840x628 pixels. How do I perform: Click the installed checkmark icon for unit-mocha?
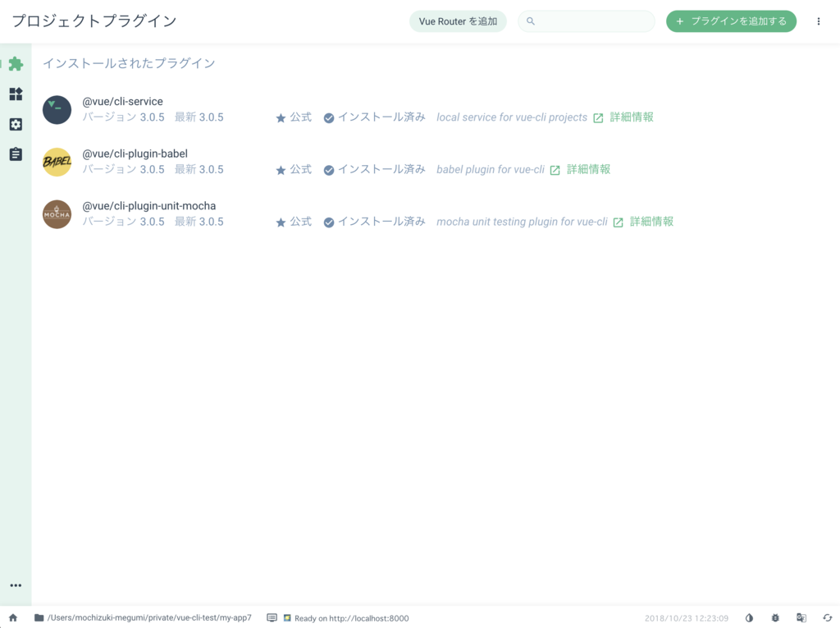click(329, 222)
